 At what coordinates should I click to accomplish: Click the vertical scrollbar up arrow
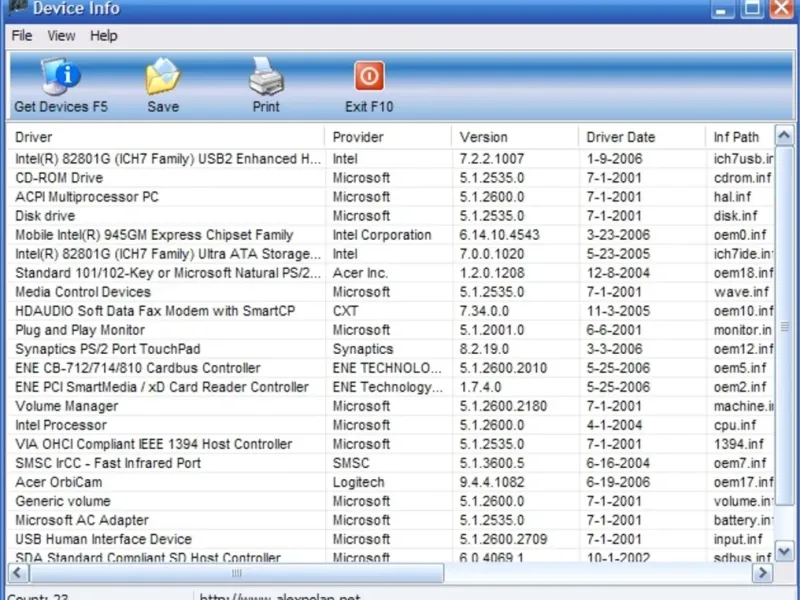(784, 135)
